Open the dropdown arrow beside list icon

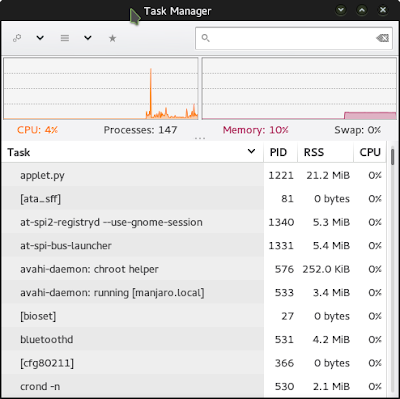(x=88, y=38)
